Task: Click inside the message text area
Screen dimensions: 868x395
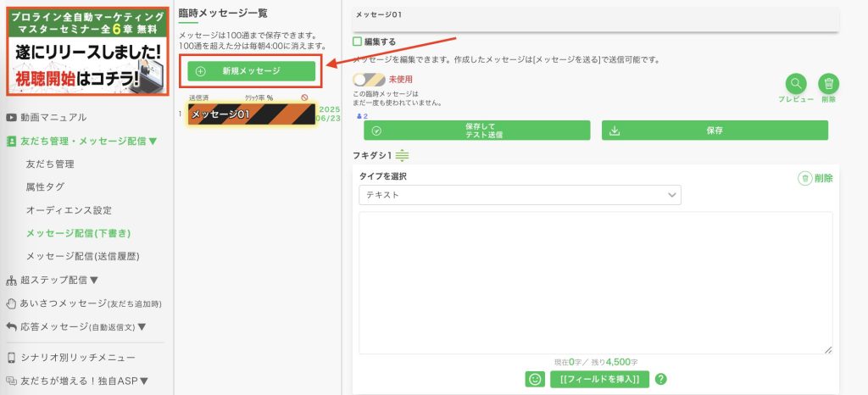Action: point(595,281)
